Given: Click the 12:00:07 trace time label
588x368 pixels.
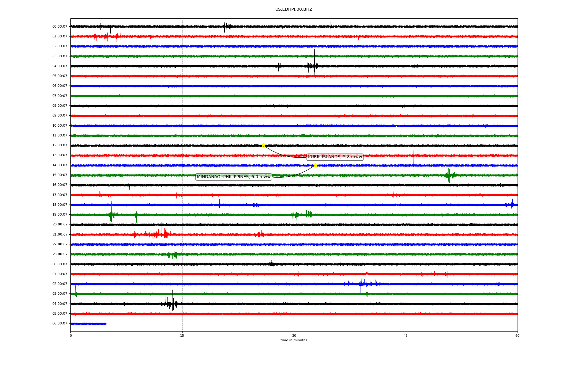Looking at the screenshot, I should 60,145.
